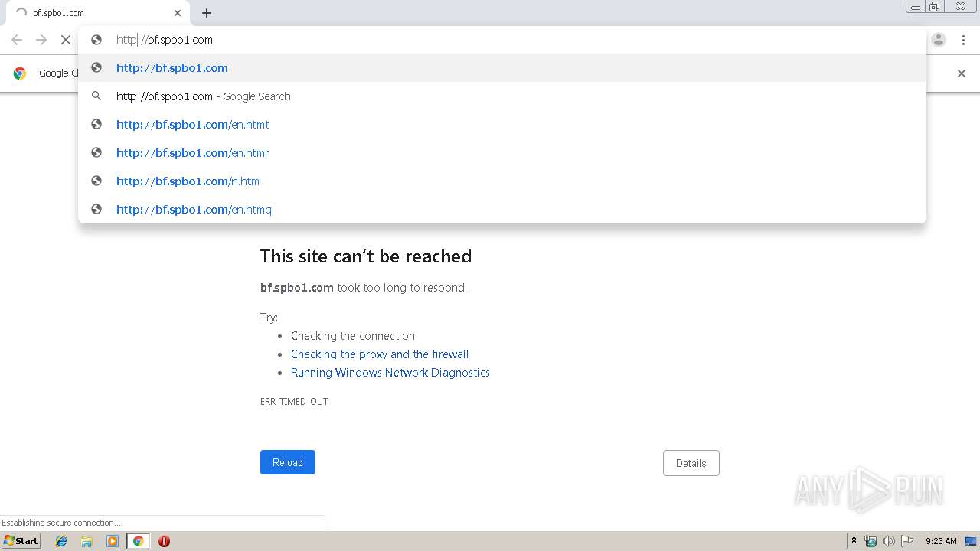Open the Chrome profile avatar menu
The width and height of the screenshot is (980, 551).
pos(939,40)
